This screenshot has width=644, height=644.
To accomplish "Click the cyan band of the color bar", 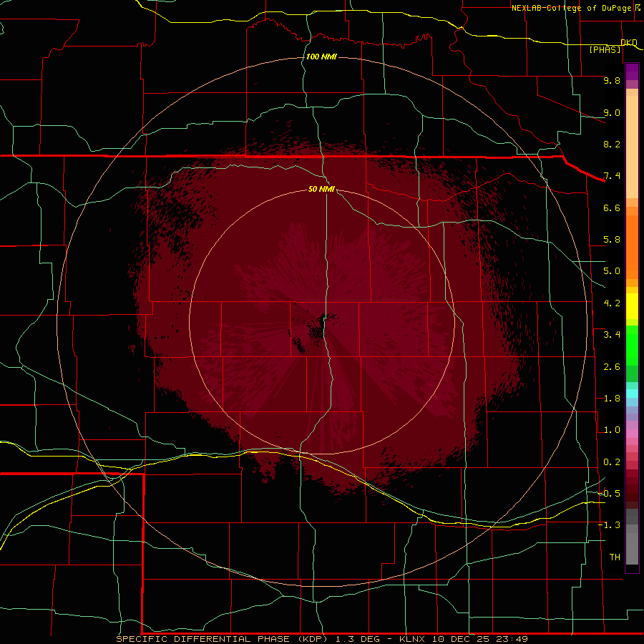I will point(632,394).
